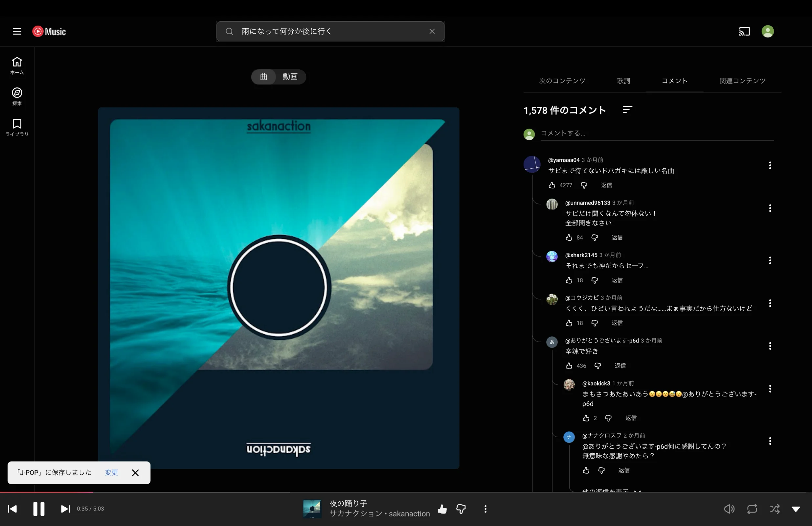Dislike the 辛辣で好き reply
812x526 pixels.
coord(598,366)
